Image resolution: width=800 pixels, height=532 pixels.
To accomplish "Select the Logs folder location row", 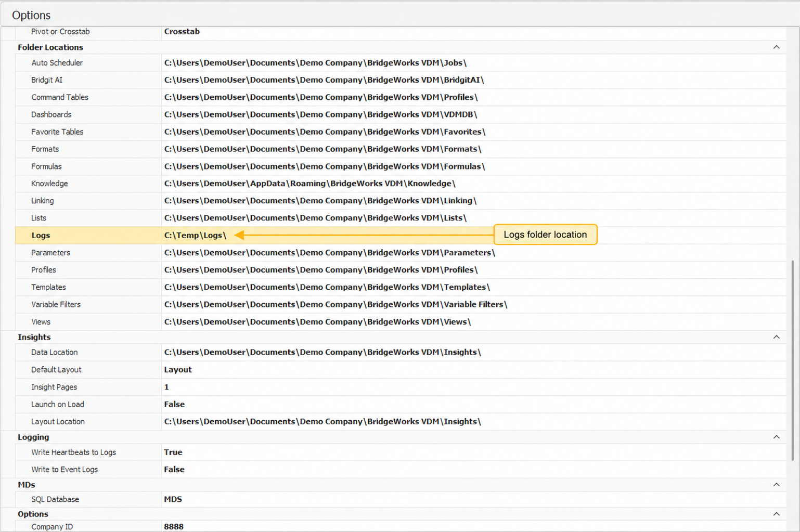I will [x=401, y=235].
